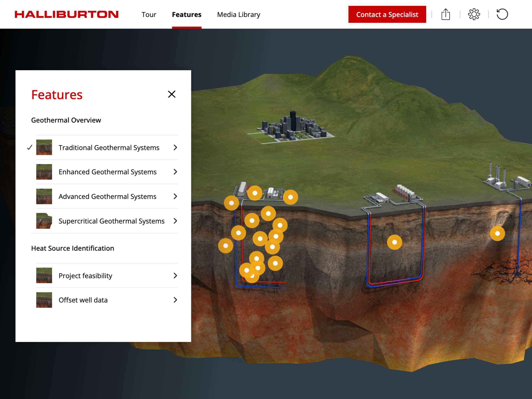Open Project feasibility thumbnail
This screenshot has width=532, height=399.
[x=44, y=275]
